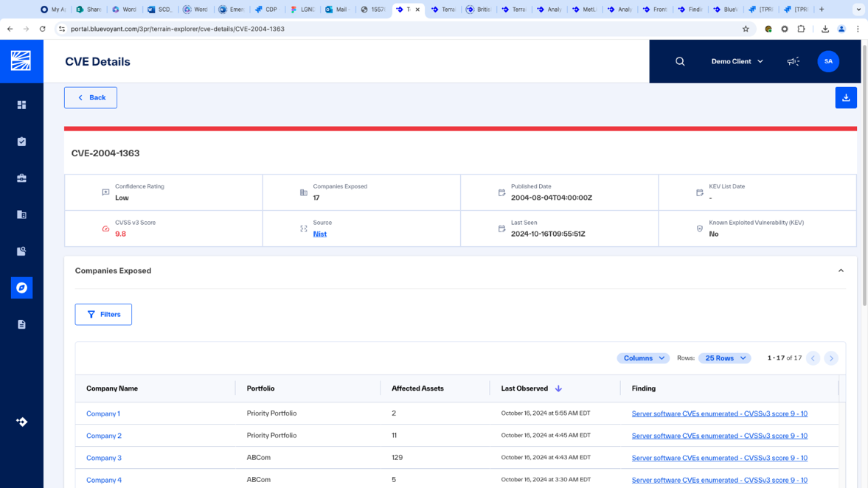Open the briefcase portfolio sidebar icon

(21, 178)
